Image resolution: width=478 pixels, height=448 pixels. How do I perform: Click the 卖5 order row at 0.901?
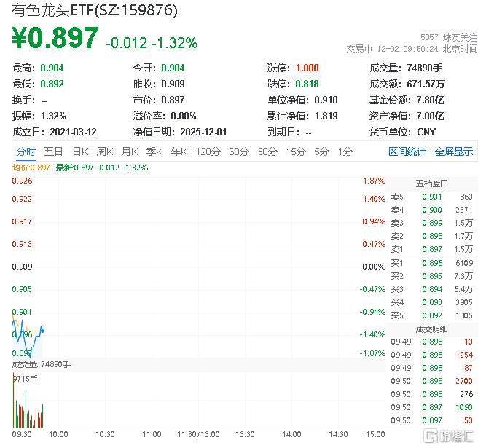(431, 197)
